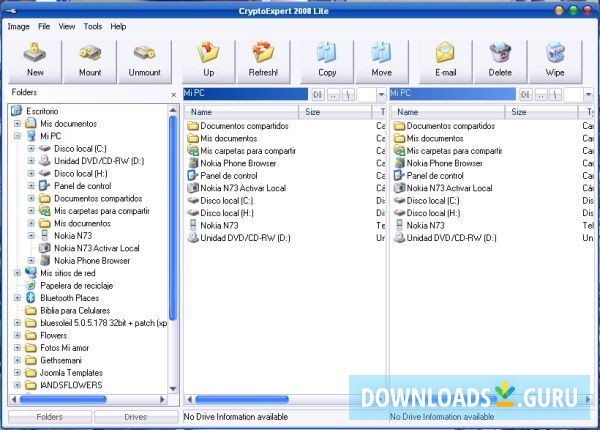Open the Image menu
600x430 pixels.
[18, 26]
